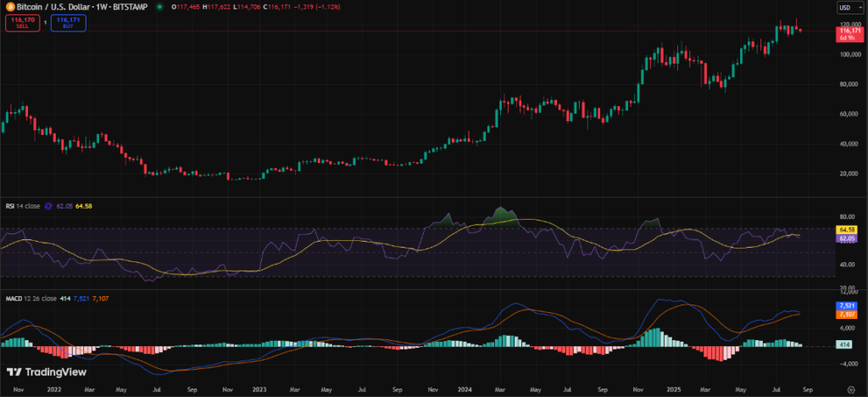This screenshot has height=397, width=868.
Task: Click the change value −1,319 (−1.12%)
Action: 316,7
